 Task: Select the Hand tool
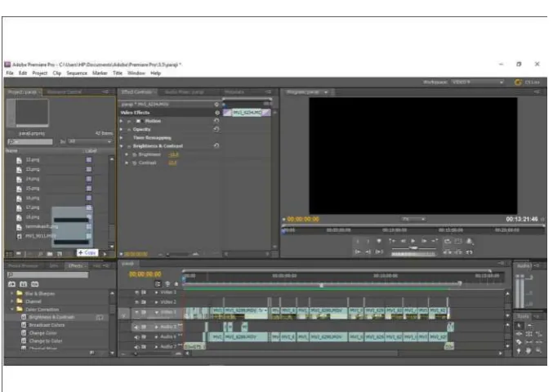(529, 350)
